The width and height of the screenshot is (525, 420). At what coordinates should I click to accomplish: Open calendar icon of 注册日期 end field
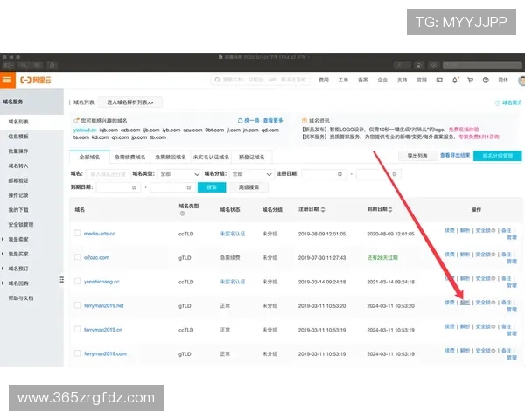395,174
